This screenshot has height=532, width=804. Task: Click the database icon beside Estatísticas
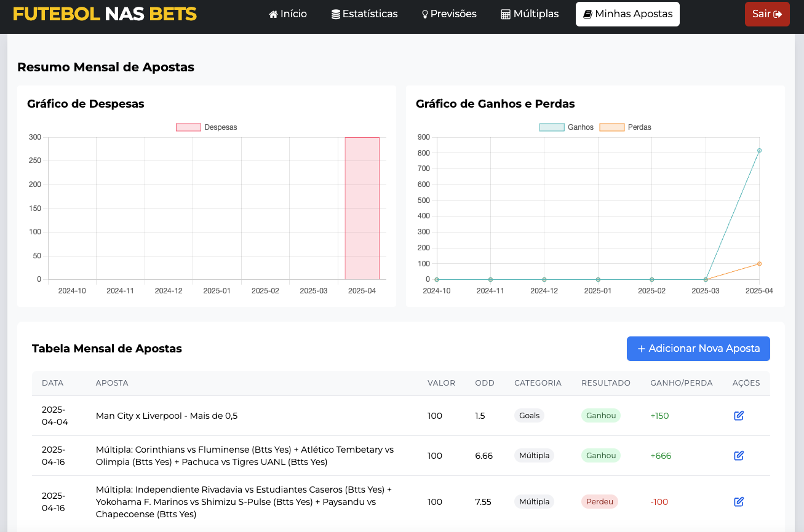pyautogui.click(x=336, y=14)
